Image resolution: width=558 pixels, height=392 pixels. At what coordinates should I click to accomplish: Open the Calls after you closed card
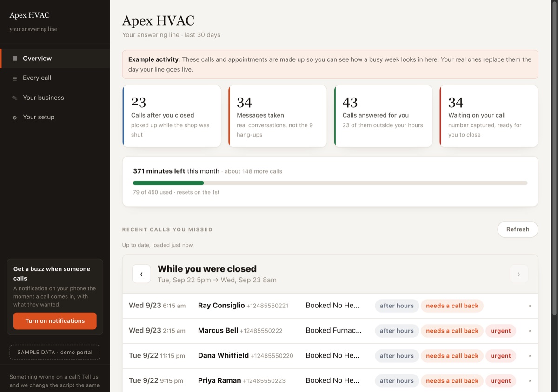172,116
